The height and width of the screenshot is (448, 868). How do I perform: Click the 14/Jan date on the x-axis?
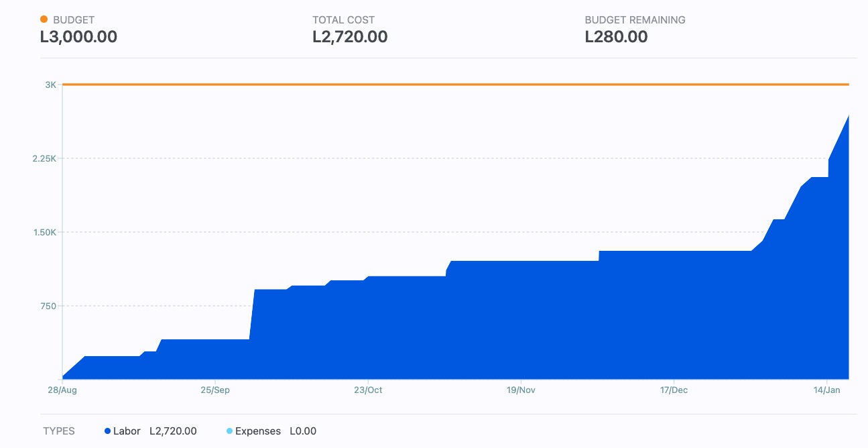(x=826, y=390)
